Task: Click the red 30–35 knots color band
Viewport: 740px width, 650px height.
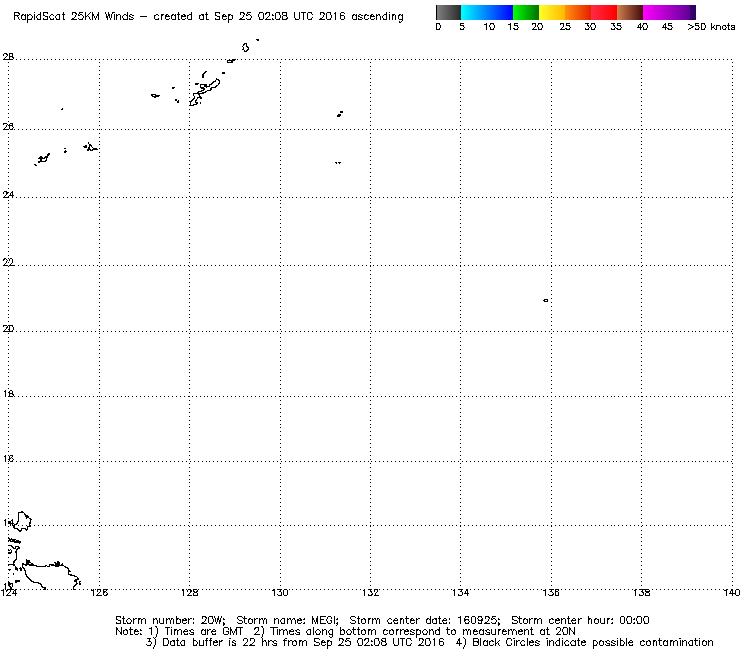Action: coord(604,12)
